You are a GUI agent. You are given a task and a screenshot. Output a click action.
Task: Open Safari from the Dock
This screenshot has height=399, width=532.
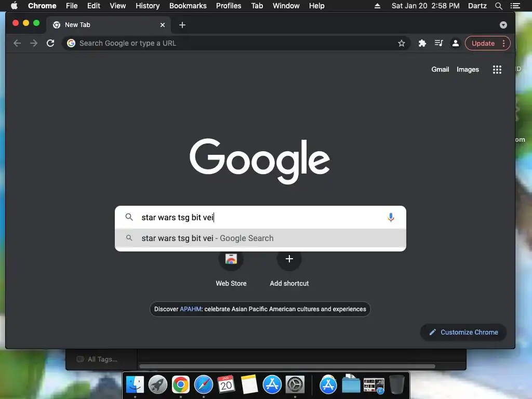click(204, 385)
